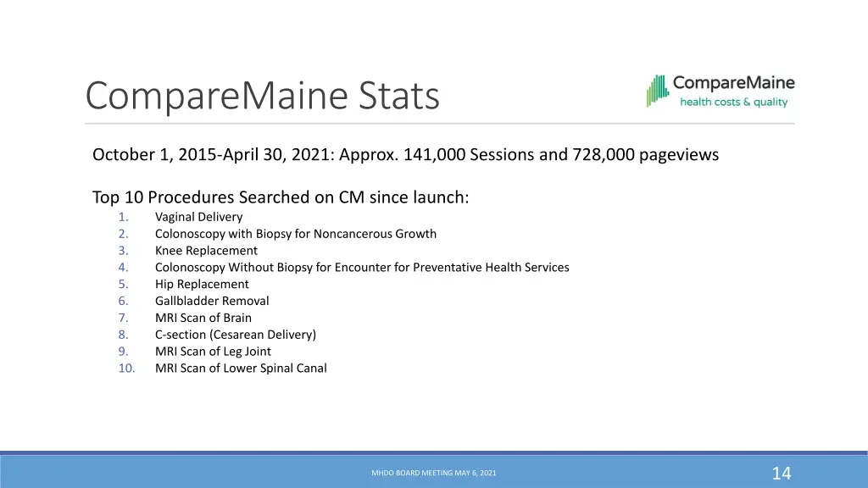The height and width of the screenshot is (488, 868).
Task: Select 'C-section (Cesarean Delivery)' list item
Action: click(x=236, y=335)
